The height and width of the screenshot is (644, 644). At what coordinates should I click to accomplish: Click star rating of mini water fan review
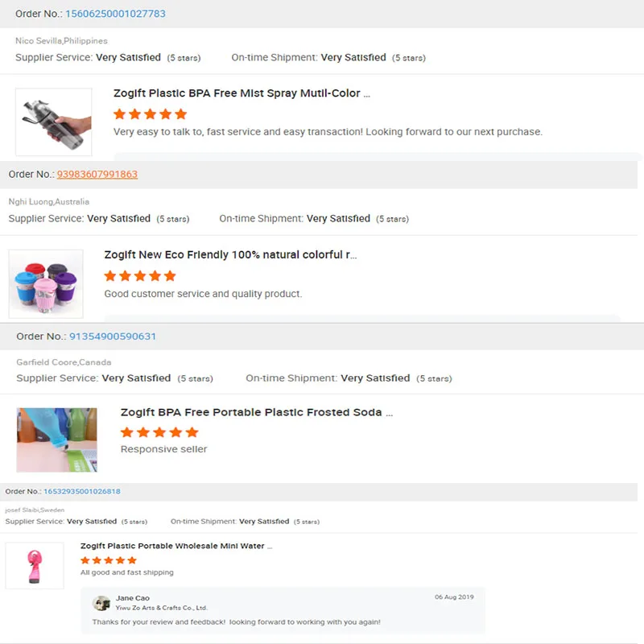click(x=109, y=560)
